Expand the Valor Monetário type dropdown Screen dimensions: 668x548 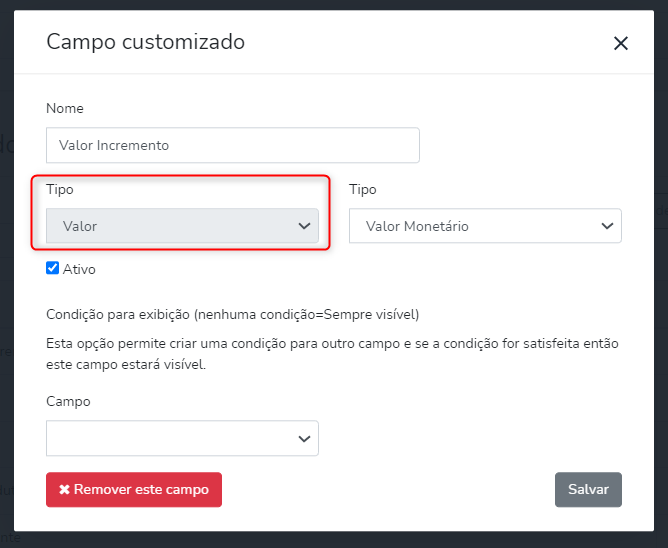click(x=485, y=226)
